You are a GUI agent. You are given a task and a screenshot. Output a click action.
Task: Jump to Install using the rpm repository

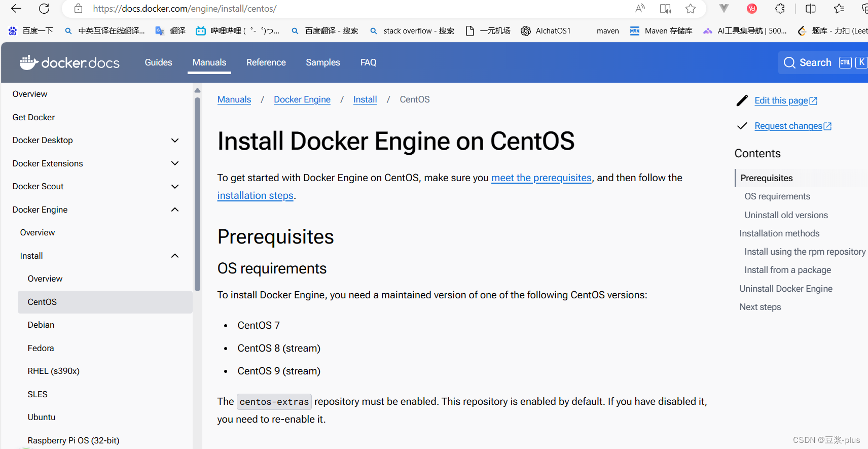pyautogui.click(x=805, y=252)
